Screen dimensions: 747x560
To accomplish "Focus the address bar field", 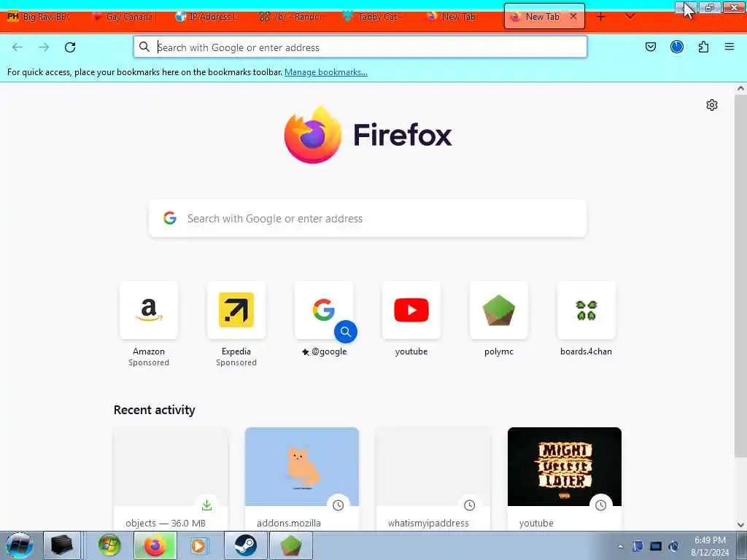I will coord(360,47).
